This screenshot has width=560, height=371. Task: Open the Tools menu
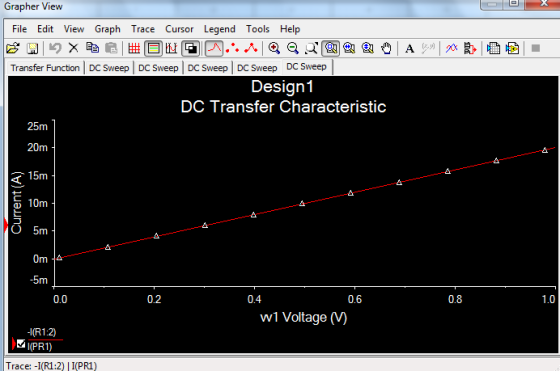(258, 29)
